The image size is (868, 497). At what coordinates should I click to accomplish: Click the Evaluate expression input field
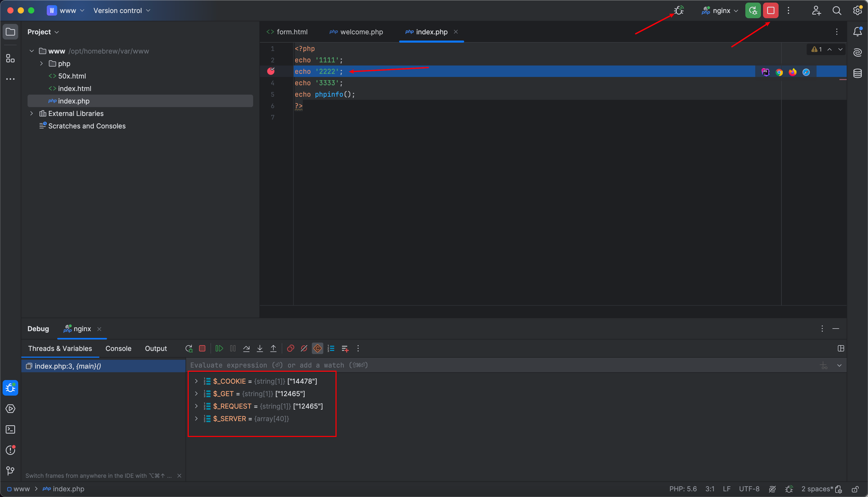coord(502,365)
